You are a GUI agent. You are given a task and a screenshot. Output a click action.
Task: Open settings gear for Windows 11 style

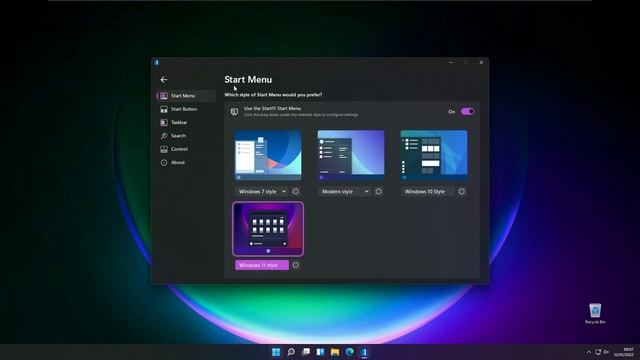(296, 265)
